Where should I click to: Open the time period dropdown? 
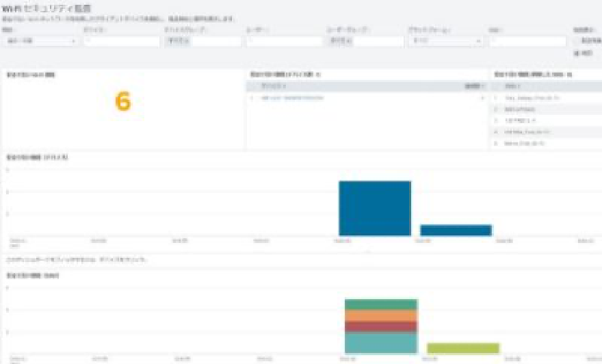coord(40,42)
